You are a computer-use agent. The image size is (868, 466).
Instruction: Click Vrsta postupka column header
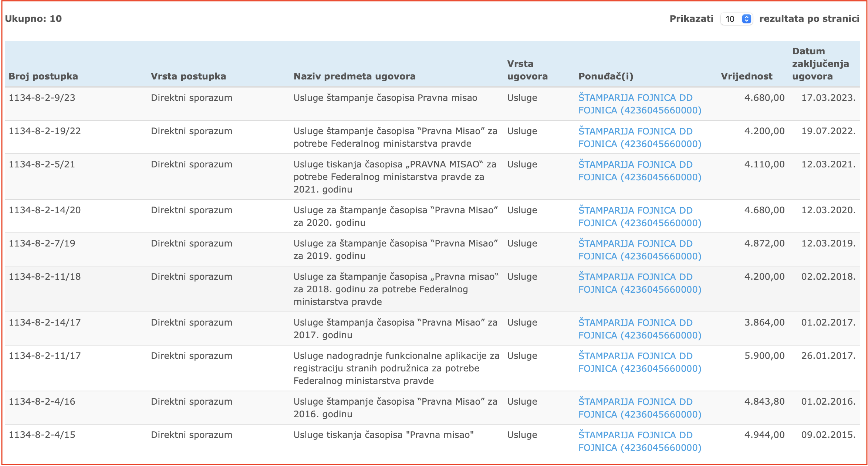pyautogui.click(x=188, y=76)
